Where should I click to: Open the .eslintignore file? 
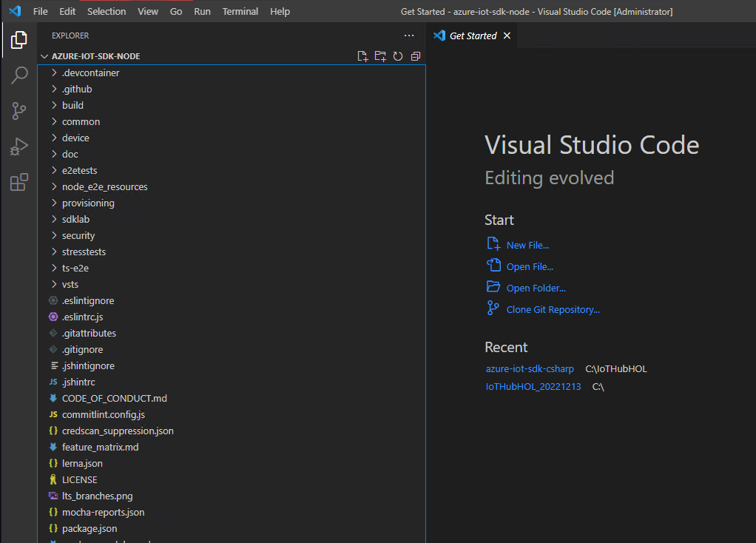pyautogui.click(x=232, y=301)
